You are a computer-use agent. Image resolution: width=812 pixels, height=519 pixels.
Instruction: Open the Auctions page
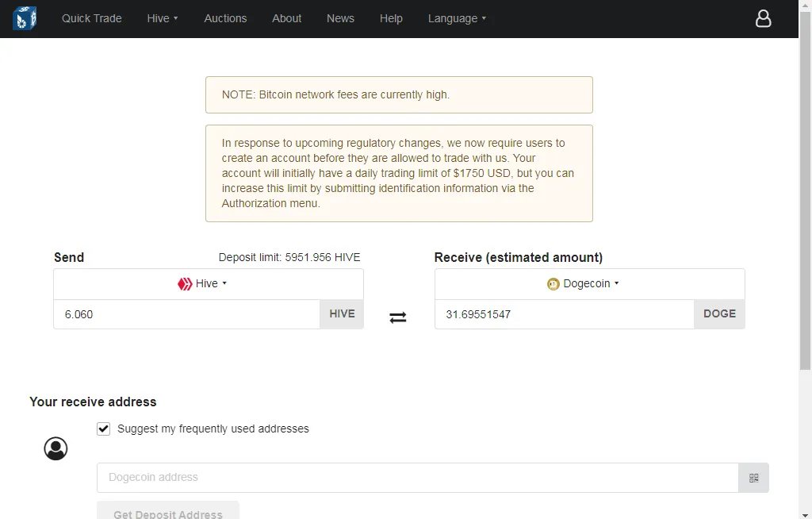tap(225, 18)
